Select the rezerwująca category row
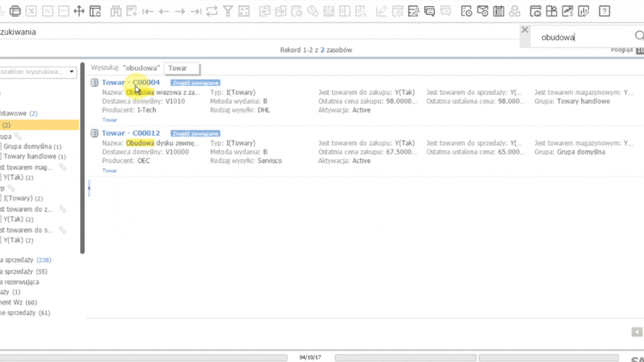644x362 pixels. (x=20, y=282)
